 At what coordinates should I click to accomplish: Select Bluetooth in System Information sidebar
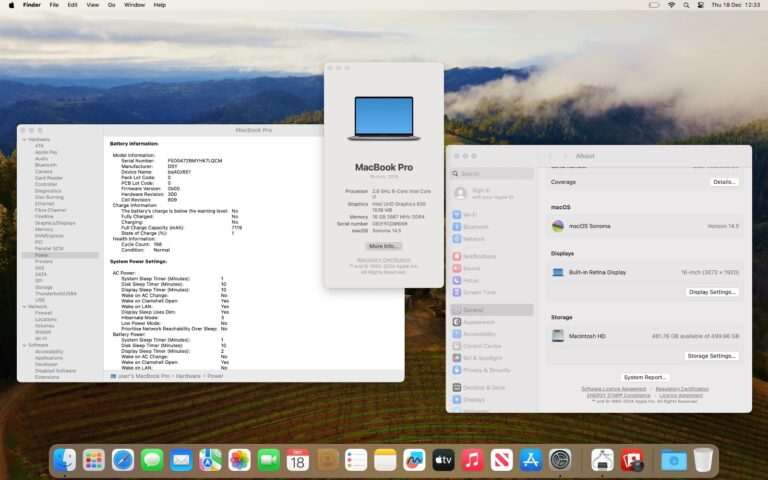46,165
